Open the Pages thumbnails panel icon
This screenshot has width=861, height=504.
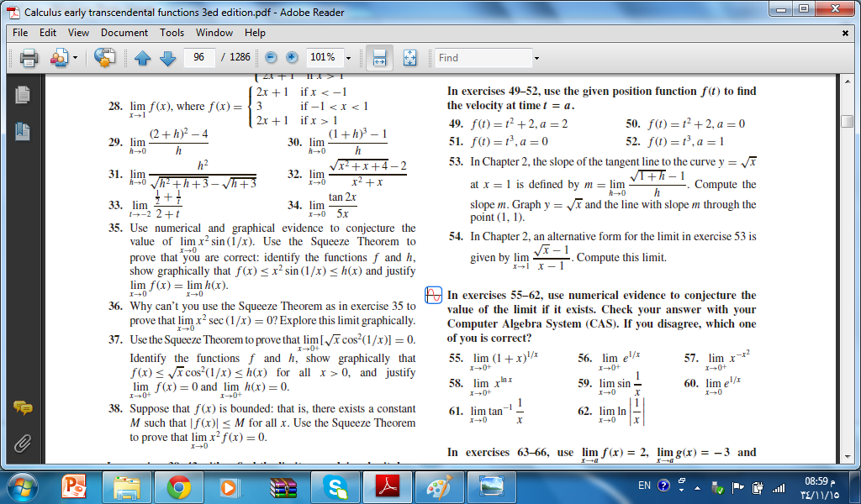pos(23,95)
